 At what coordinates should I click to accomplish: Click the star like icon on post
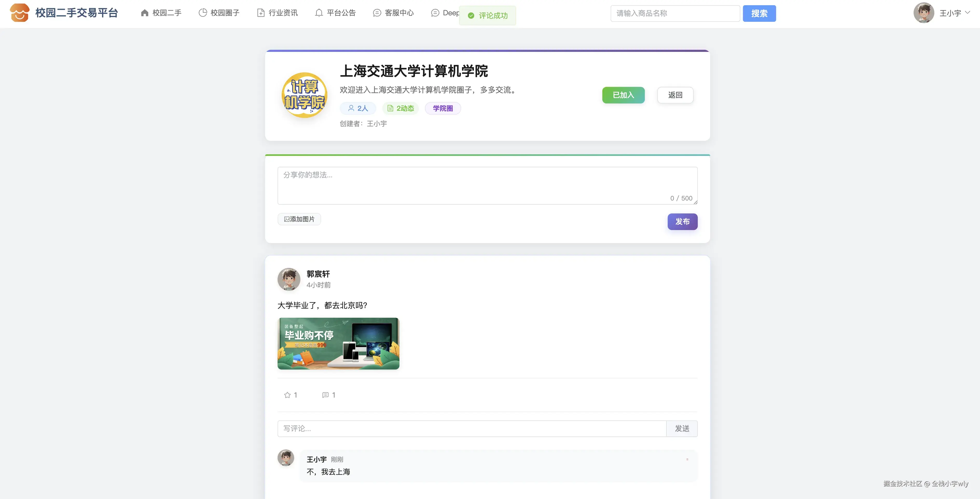click(287, 395)
